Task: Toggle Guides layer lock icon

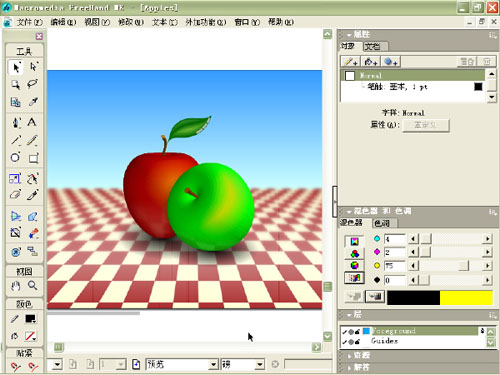Action: tap(357, 342)
